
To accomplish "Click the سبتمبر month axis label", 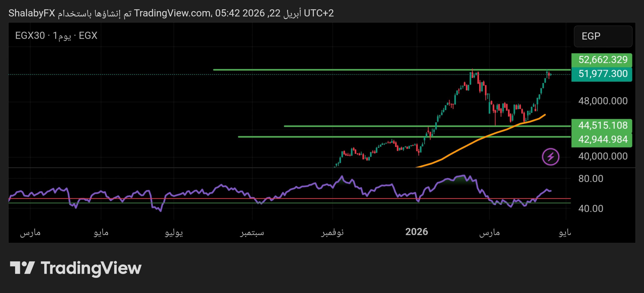I will (x=252, y=232).
